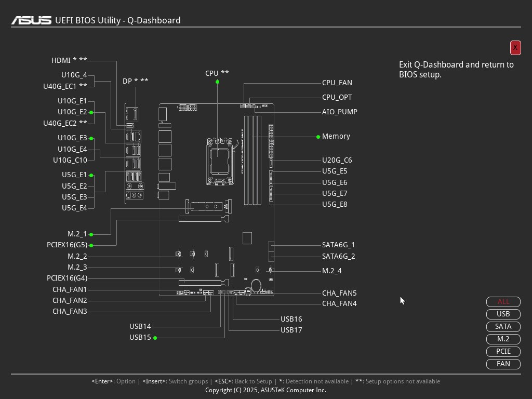The width and height of the screenshot is (532, 399).
Task: Show only FAN headers
Action: click(503, 364)
